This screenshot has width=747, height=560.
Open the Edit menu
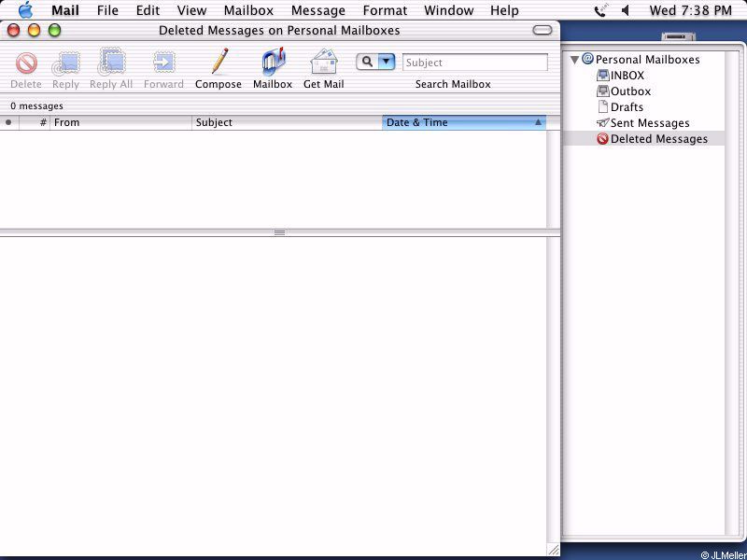pyautogui.click(x=148, y=10)
